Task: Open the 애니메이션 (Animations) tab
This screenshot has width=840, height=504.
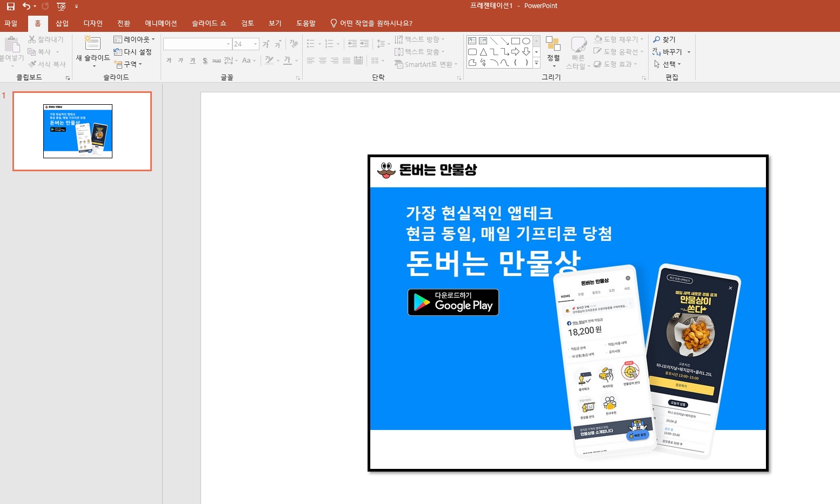Action: [161, 23]
